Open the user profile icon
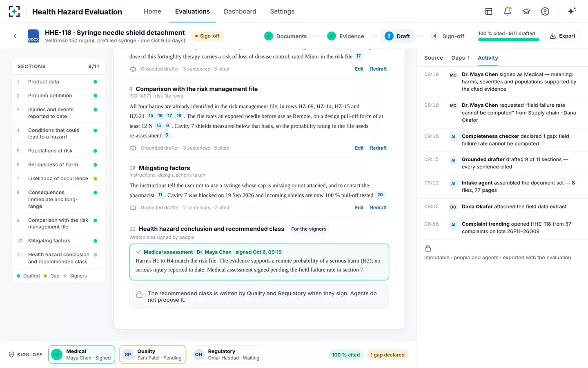The height and width of the screenshot is (368, 588). click(x=545, y=11)
